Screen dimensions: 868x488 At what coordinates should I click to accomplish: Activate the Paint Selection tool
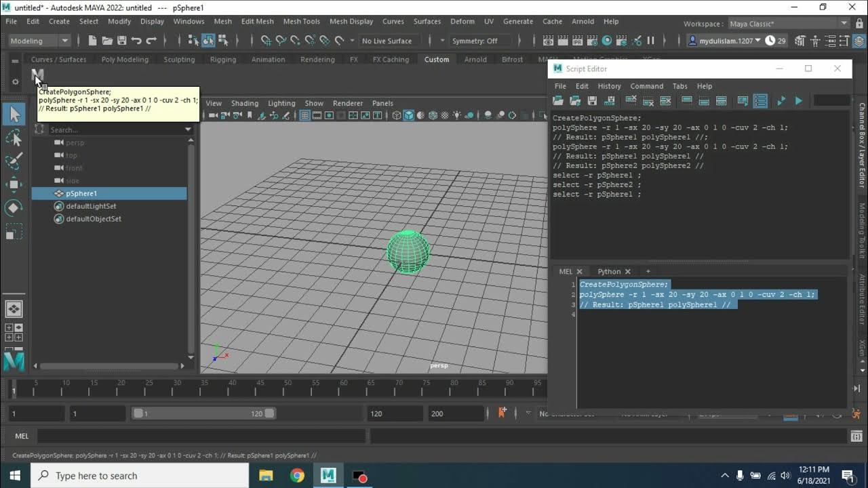(14, 161)
